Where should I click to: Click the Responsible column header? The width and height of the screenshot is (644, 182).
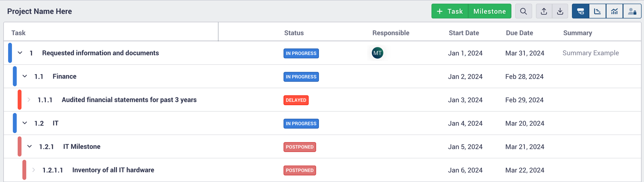point(391,33)
